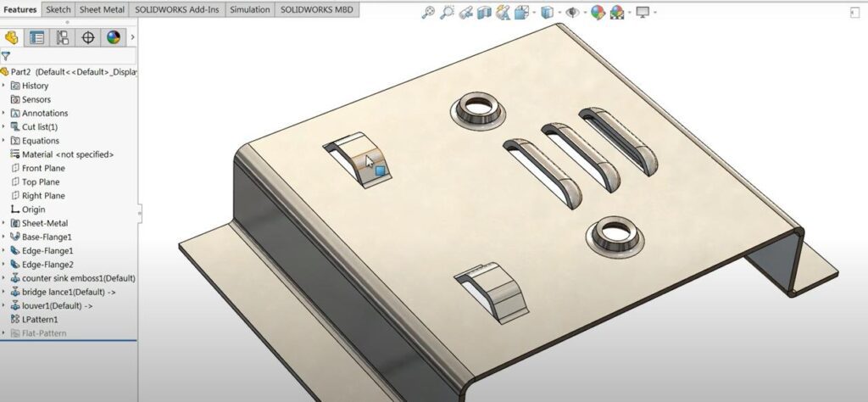Select the Right Plane
This screenshot has width=868, height=402.
pyautogui.click(x=37, y=196)
